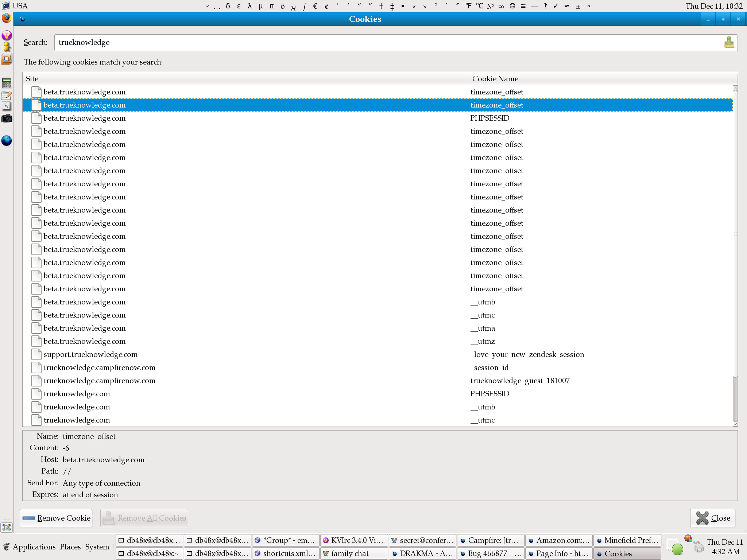This screenshot has height=560, width=747.
Task: Click the cookie list vertical scrollbar
Action: [x=735, y=233]
